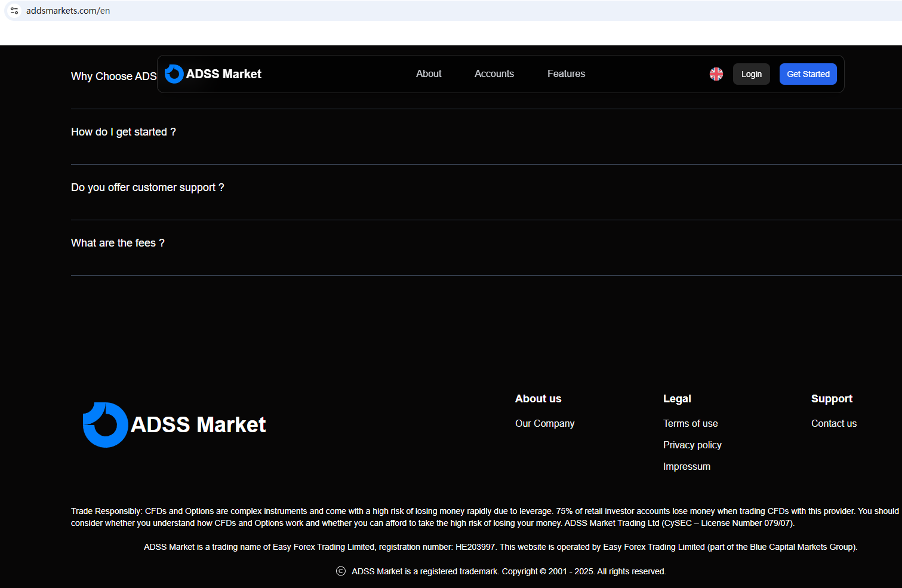
Task: Open the About menu item
Action: [x=429, y=74]
